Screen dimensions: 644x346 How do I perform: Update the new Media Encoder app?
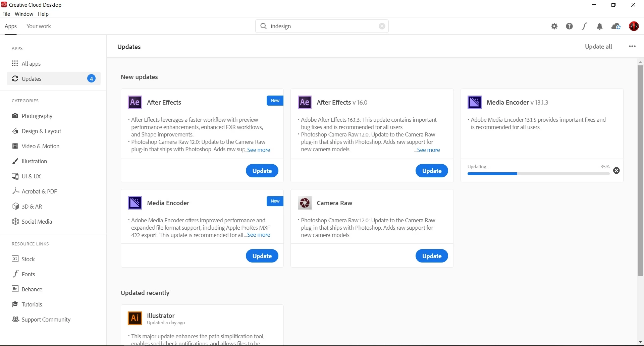click(x=262, y=256)
